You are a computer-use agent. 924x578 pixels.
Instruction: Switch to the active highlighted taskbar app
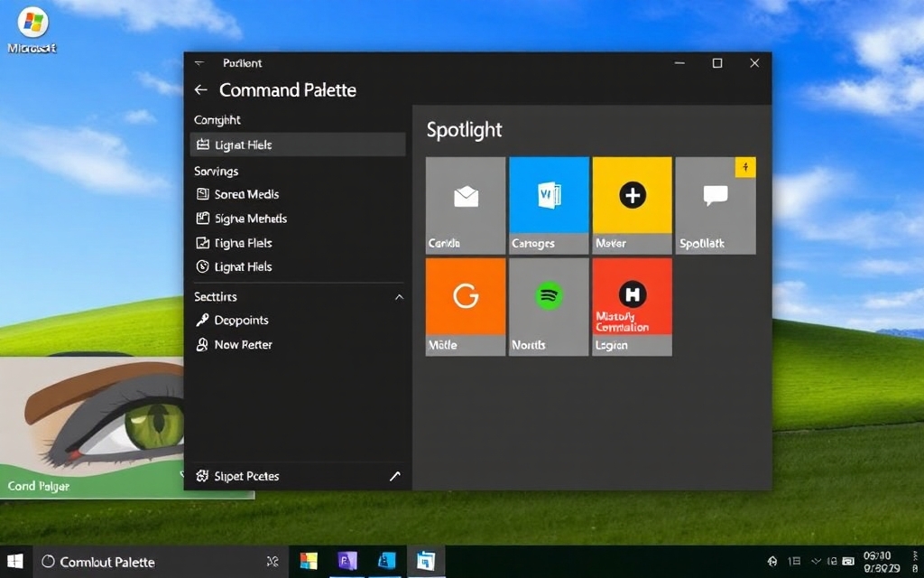click(426, 562)
